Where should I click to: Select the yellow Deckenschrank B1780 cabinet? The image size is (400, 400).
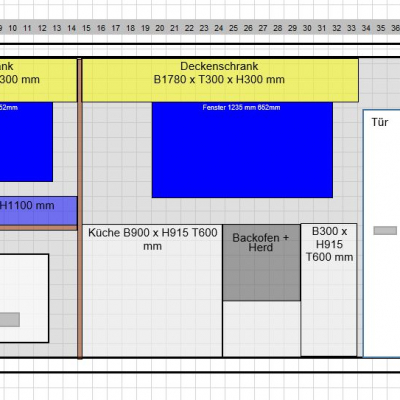coord(220,80)
